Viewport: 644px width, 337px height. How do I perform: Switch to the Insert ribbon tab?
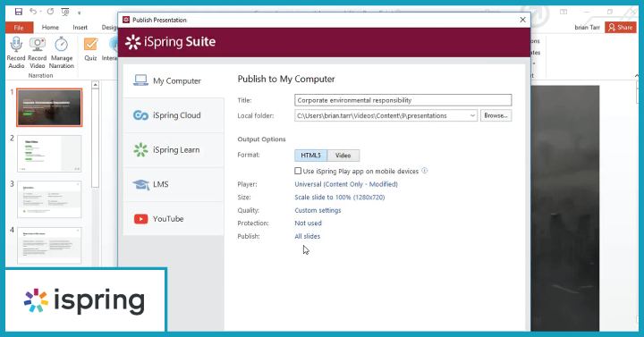click(80, 28)
